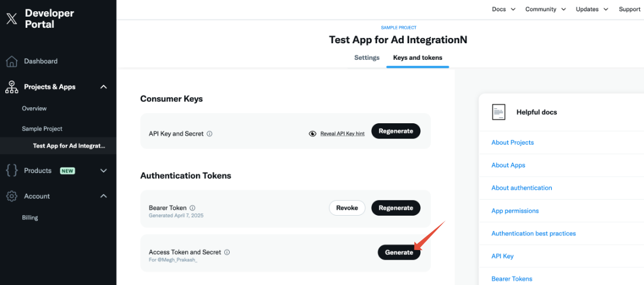Switch to the Settings tab

[x=367, y=57]
